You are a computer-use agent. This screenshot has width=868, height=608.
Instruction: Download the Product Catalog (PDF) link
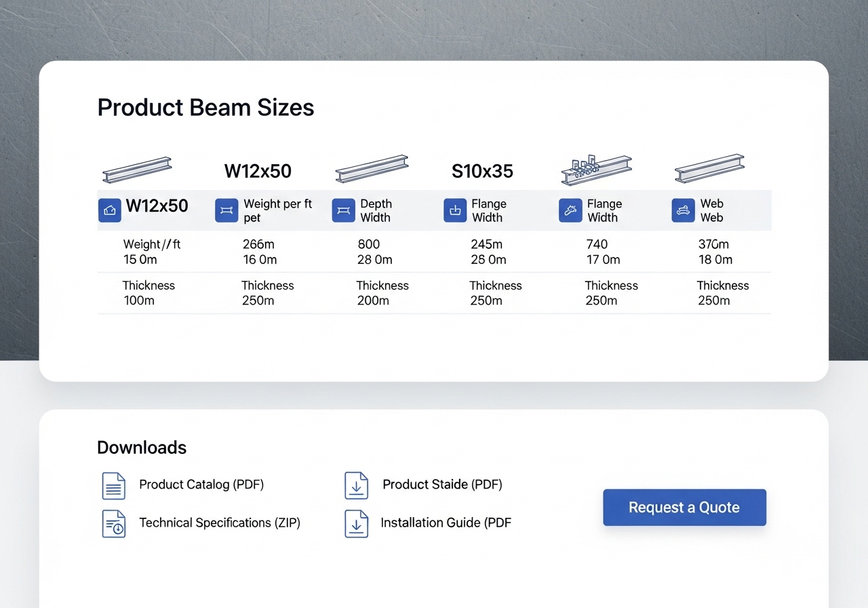pyautogui.click(x=201, y=484)
